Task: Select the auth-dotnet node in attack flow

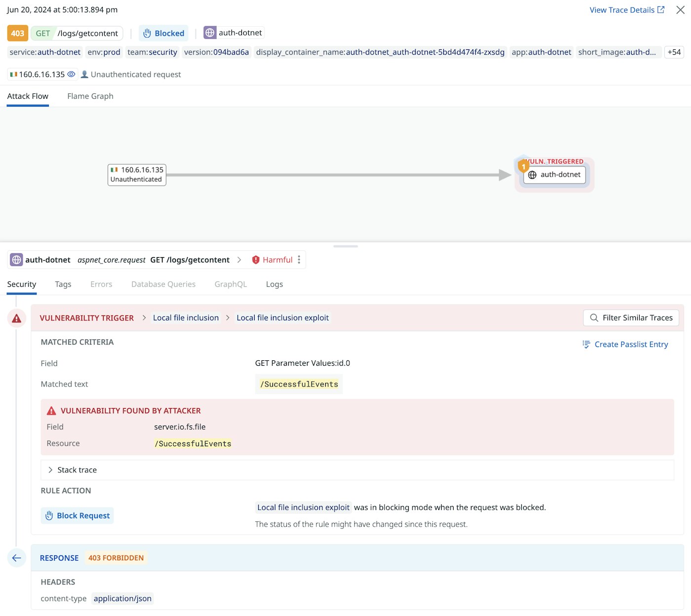Action: (x=555, y=175)
